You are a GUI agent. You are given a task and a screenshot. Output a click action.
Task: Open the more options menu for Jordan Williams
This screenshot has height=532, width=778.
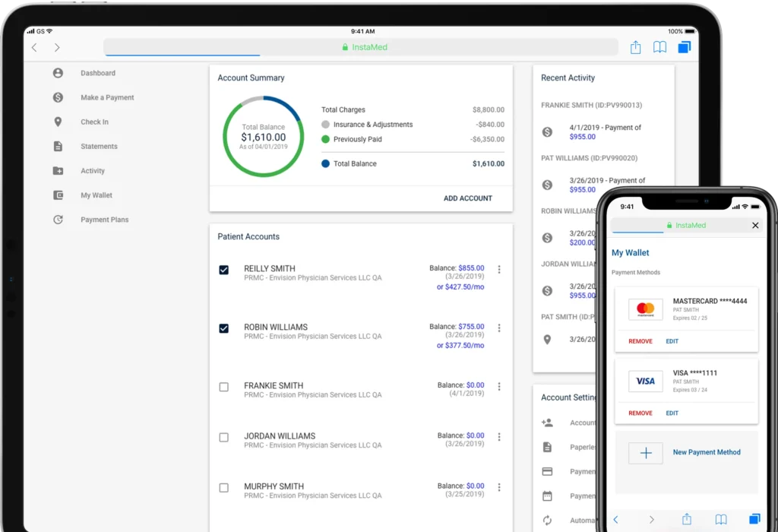[x=499, y=437]
